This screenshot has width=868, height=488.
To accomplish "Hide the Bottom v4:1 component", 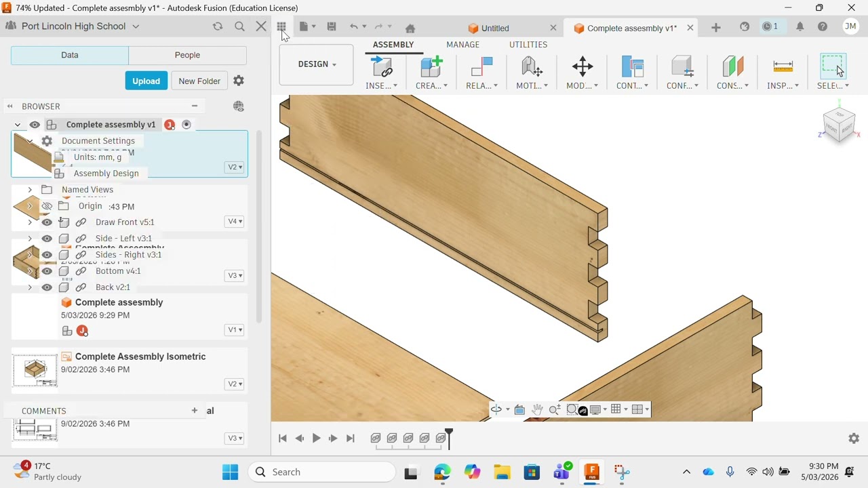I will pos(47,271).
